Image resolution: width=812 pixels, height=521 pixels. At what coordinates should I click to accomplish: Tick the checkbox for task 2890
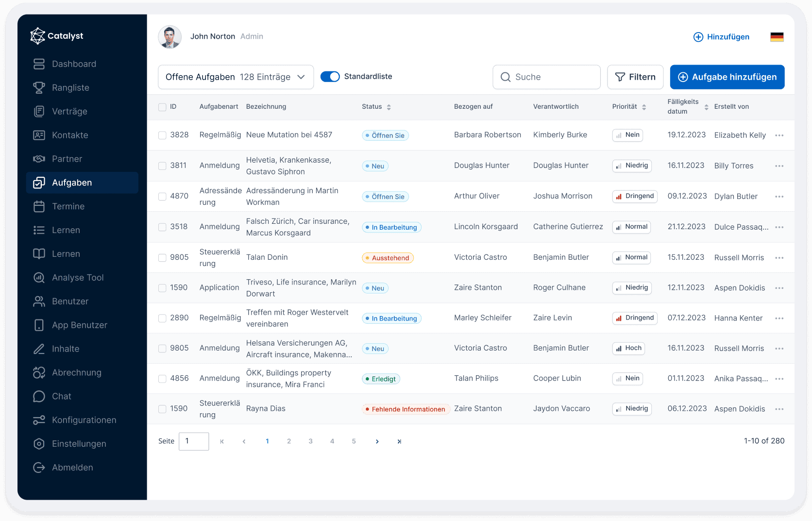[x=162, y=319]
